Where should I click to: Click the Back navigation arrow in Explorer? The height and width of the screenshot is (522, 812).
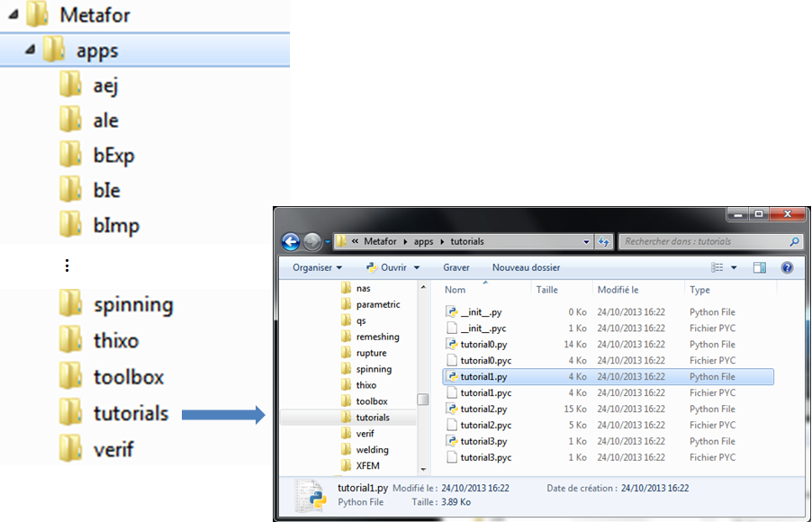tap(291, 241)
